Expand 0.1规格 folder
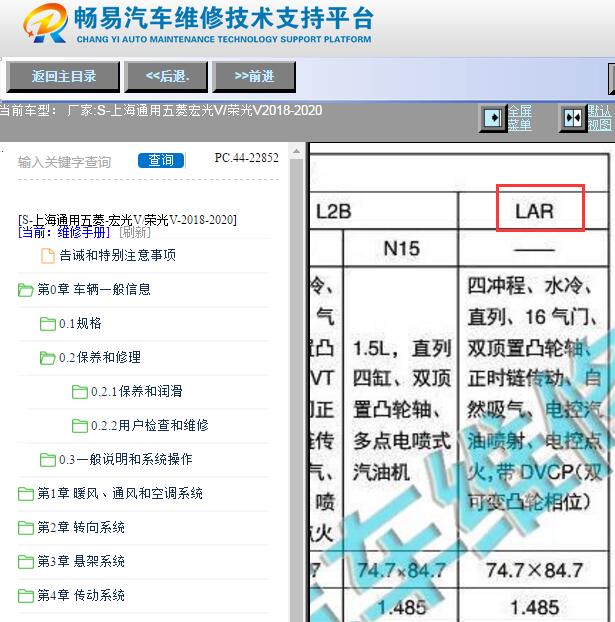615x622 pixels. (81, 323)
